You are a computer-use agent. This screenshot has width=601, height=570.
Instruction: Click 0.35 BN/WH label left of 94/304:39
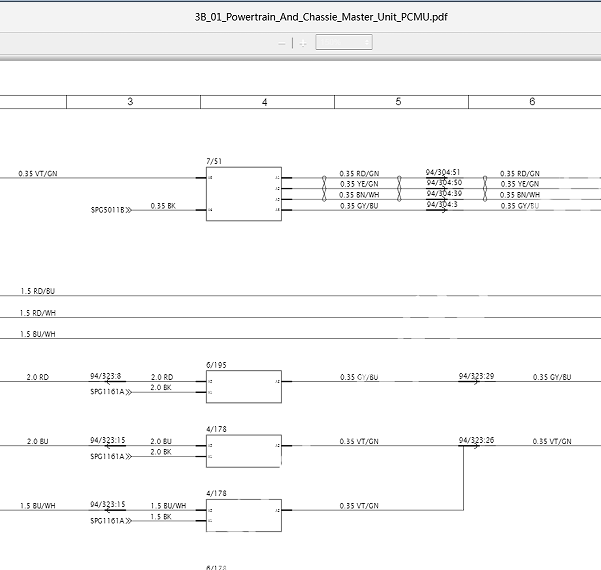[x=359, y=195]
